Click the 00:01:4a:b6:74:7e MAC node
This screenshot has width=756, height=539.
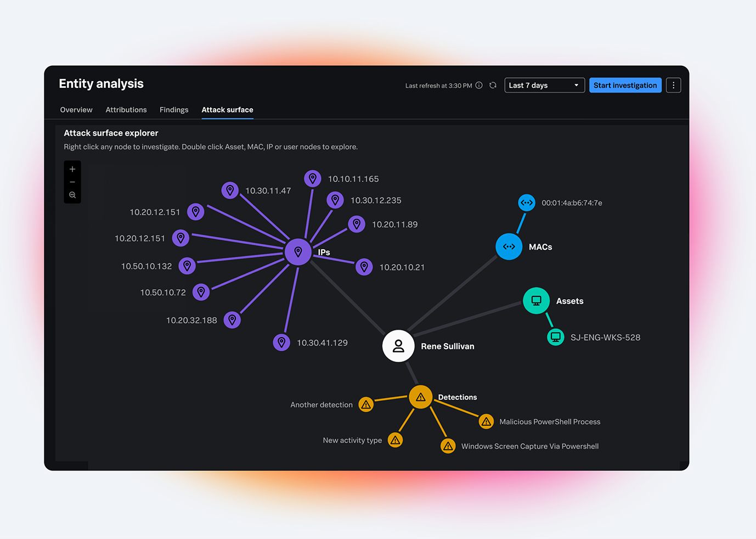point(526,202)
